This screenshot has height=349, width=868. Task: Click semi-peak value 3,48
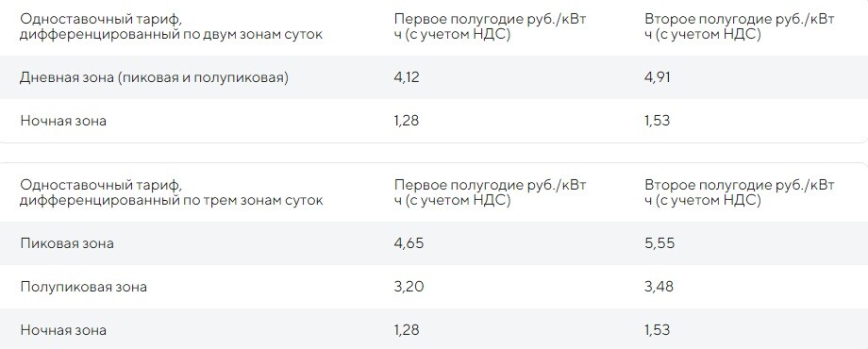pos(659,287)
